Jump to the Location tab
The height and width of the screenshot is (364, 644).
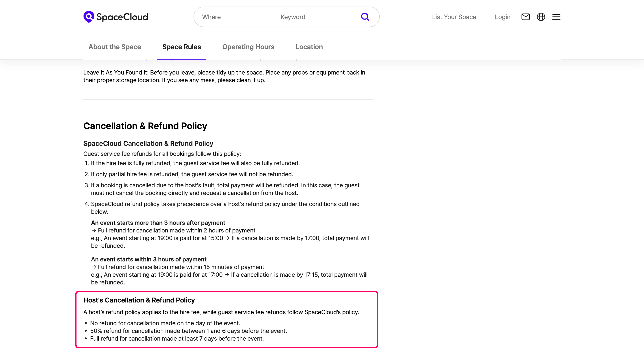tap(309, 47)
